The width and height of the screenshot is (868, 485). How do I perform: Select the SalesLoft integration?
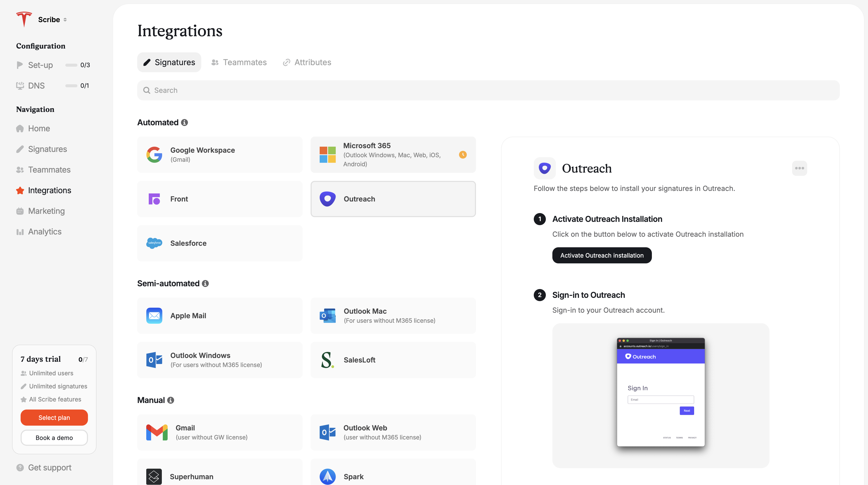[393, 360]
